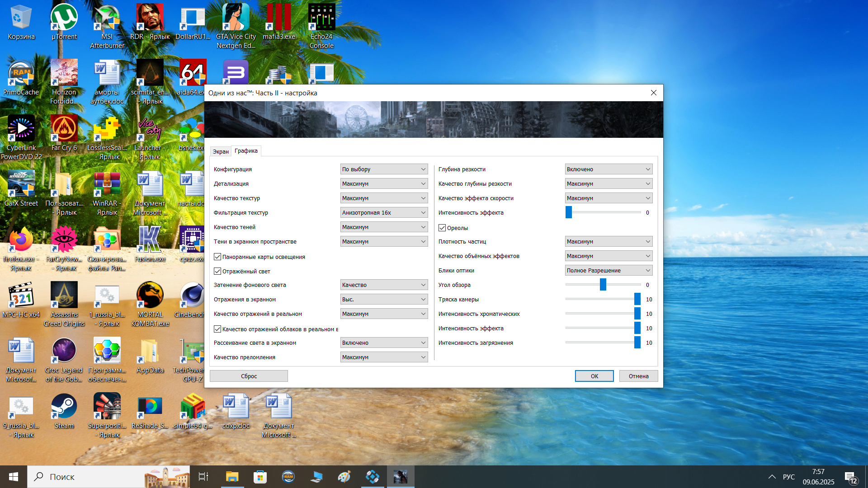The width and height of the screenshot is (868, 488).
Task: Uncheck Панорамные карты освещения checkbox
Action: click(x=217, y=257)
